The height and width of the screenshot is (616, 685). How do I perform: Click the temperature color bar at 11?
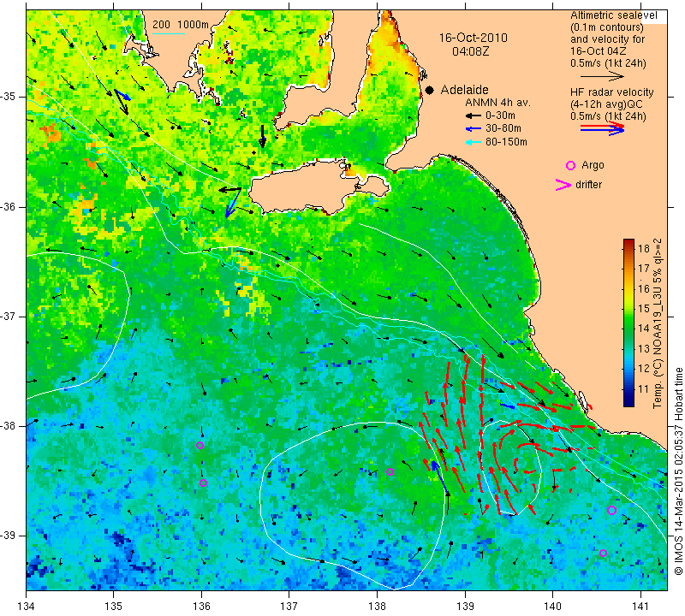point(628,389)
